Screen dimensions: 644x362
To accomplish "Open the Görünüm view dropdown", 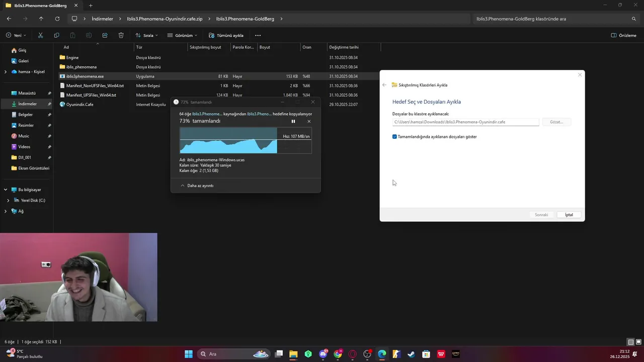I will [x=182, y=35].
